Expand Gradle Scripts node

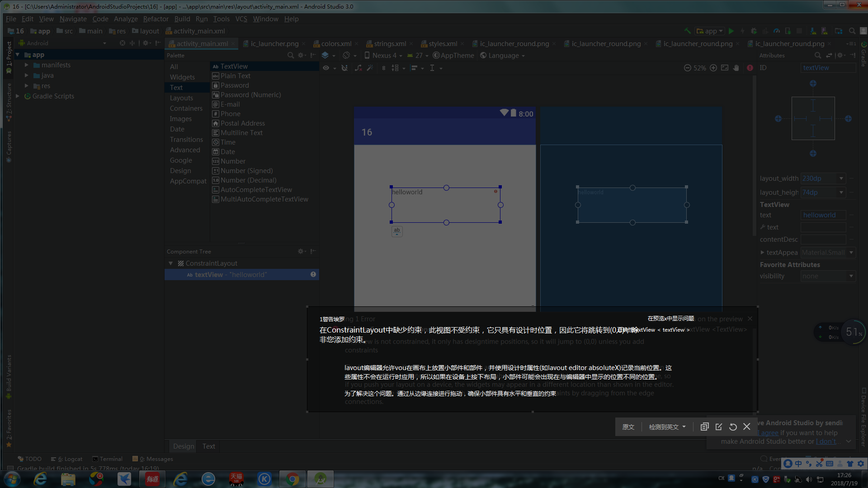18,96
